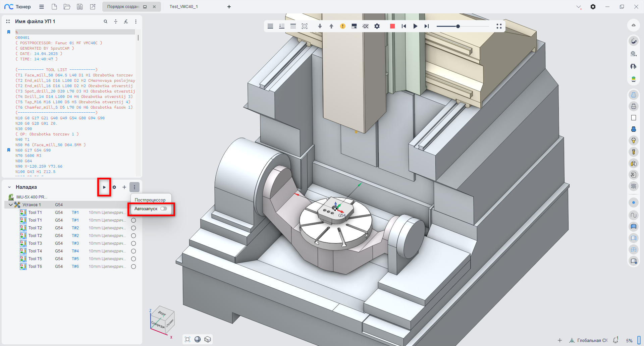Click the yellow warning indicator icon

tap(342, 26)
